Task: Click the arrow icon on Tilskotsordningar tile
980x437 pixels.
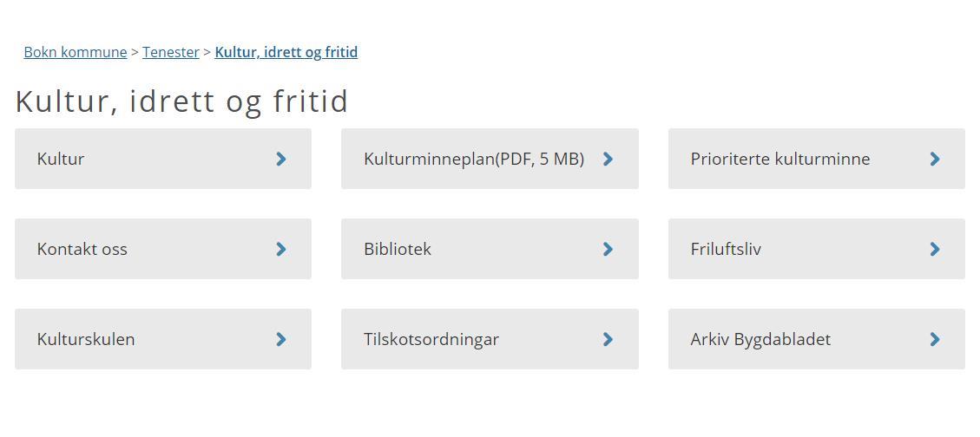Action: pos(608,339)
